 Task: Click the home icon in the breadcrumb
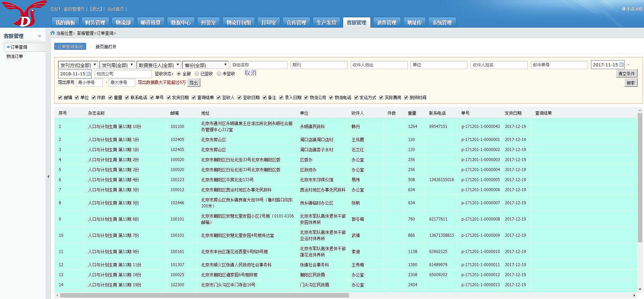pos(53,33)
